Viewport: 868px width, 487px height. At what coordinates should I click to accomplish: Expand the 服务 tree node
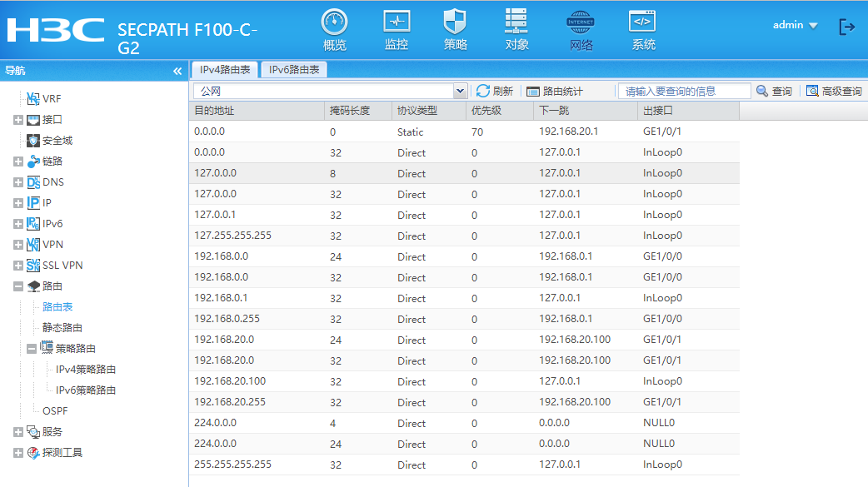point(18,432)
